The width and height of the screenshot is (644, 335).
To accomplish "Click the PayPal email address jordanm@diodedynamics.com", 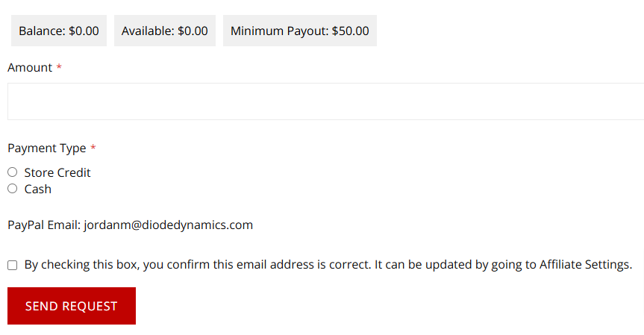I will point(168,225).
